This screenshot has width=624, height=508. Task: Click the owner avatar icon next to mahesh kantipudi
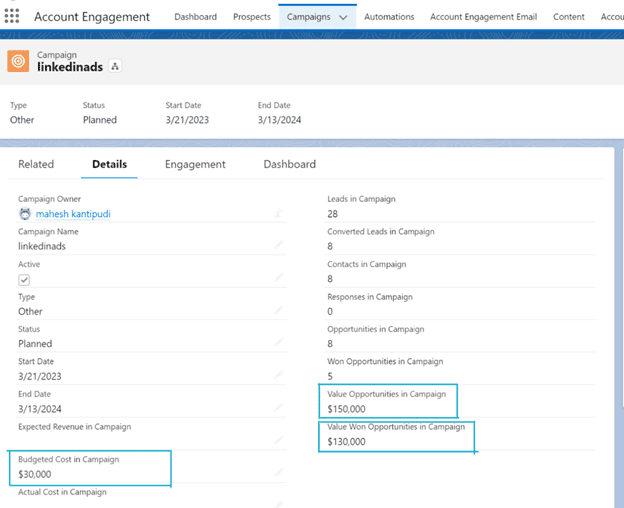pos(25,214)
